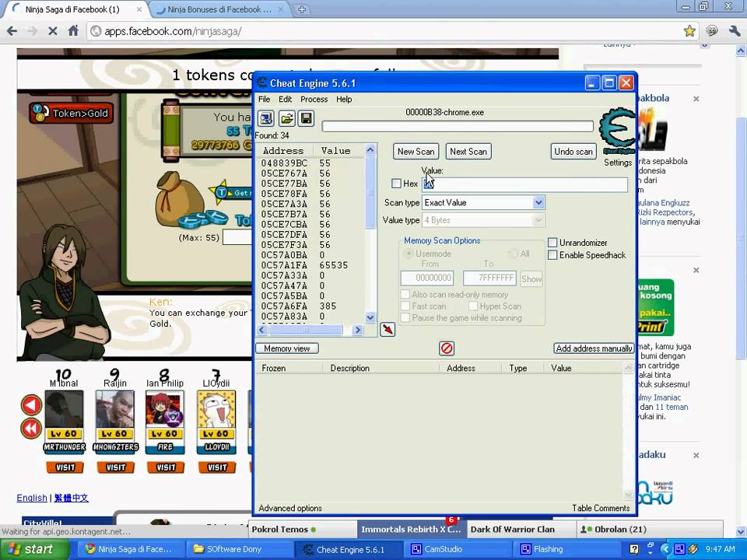Image resolution: width=747 pixels, height=560 pixels.
Task: Click the open folder icon in Cheat Engine
Action: (286, 118)
